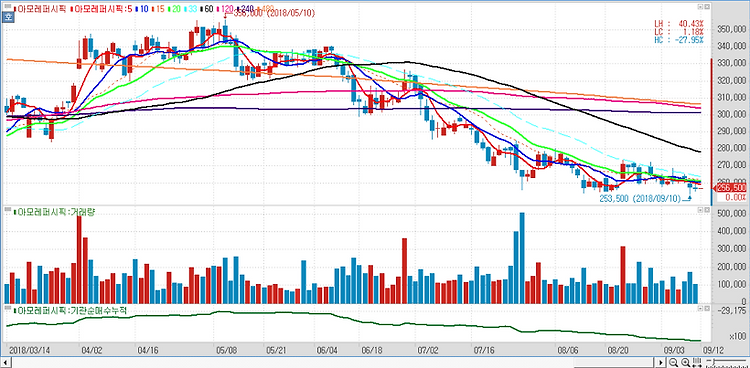750x368 pixels.
Task: Click the 09/12 date axis label
Action: tap(712, 350)
